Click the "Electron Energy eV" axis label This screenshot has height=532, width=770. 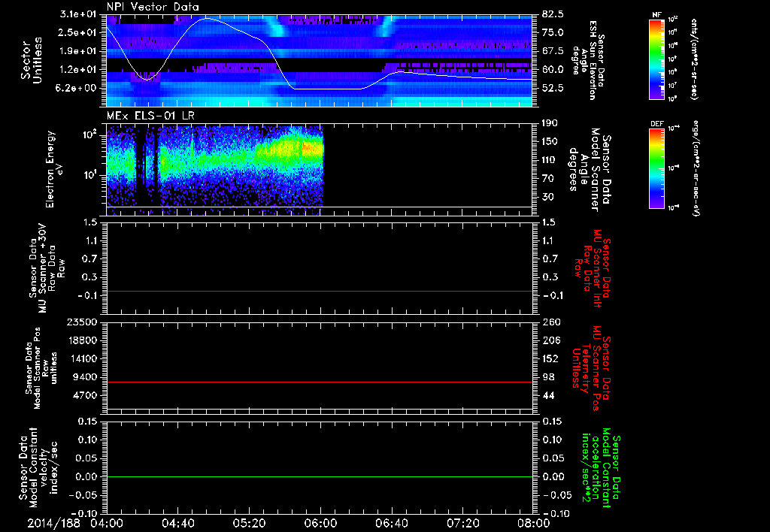[55, 169]
